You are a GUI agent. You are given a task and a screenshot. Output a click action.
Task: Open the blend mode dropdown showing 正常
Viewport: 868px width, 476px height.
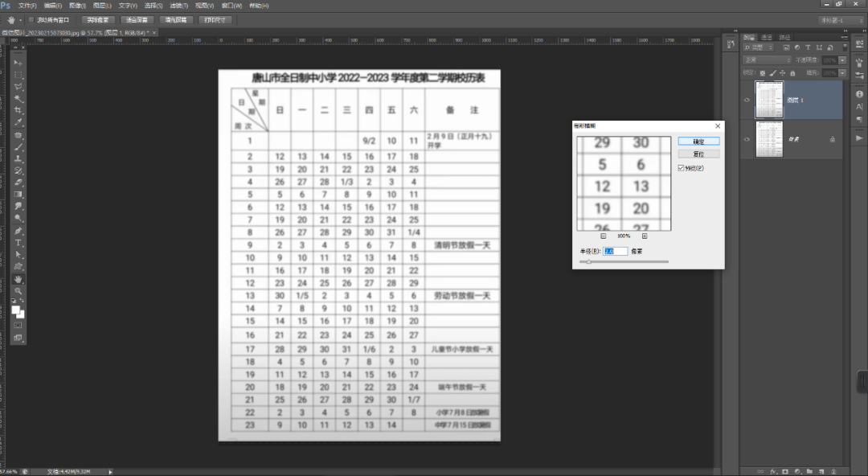coord(768,60)
